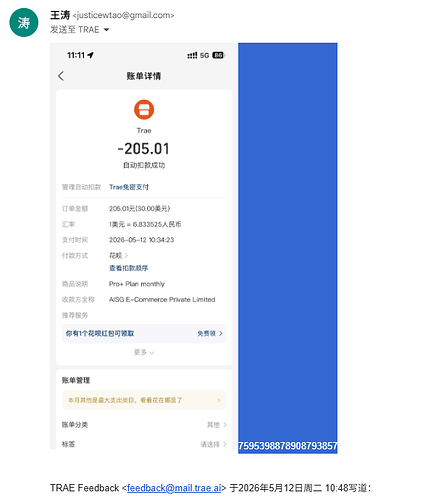Claim 花呗红包 via 免费领 button

coord(210,333)
